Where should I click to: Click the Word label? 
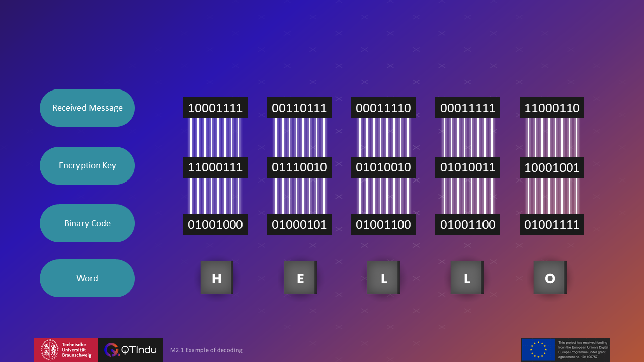click(x=87, y=278)
